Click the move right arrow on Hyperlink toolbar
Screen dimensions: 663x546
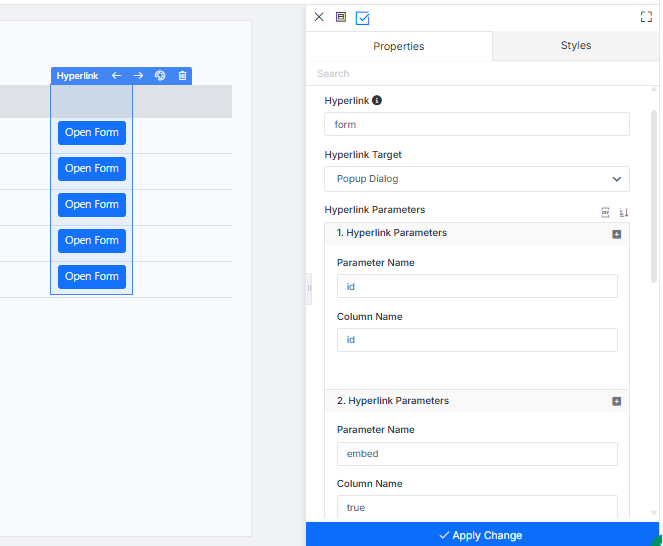point(138,76)
